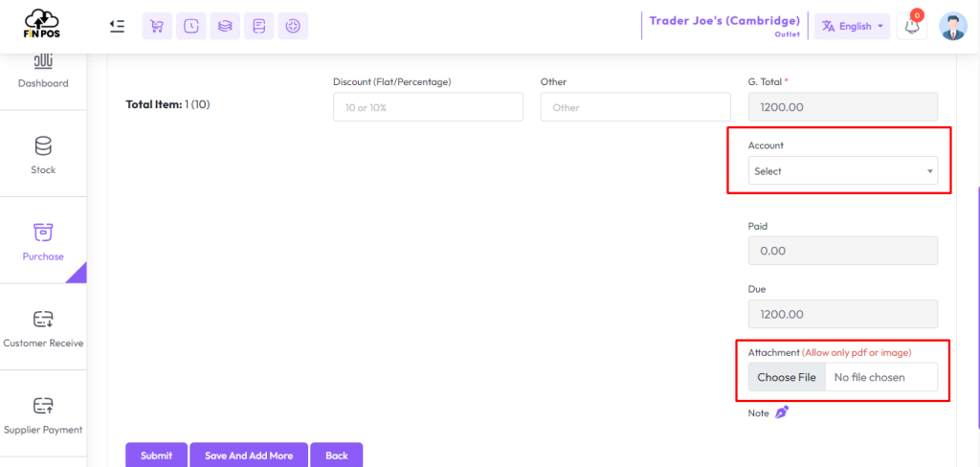The height and width of the screenshot is (467, 980).
Task: Click the page's vertical scrollbar
Action: (978, 306)
